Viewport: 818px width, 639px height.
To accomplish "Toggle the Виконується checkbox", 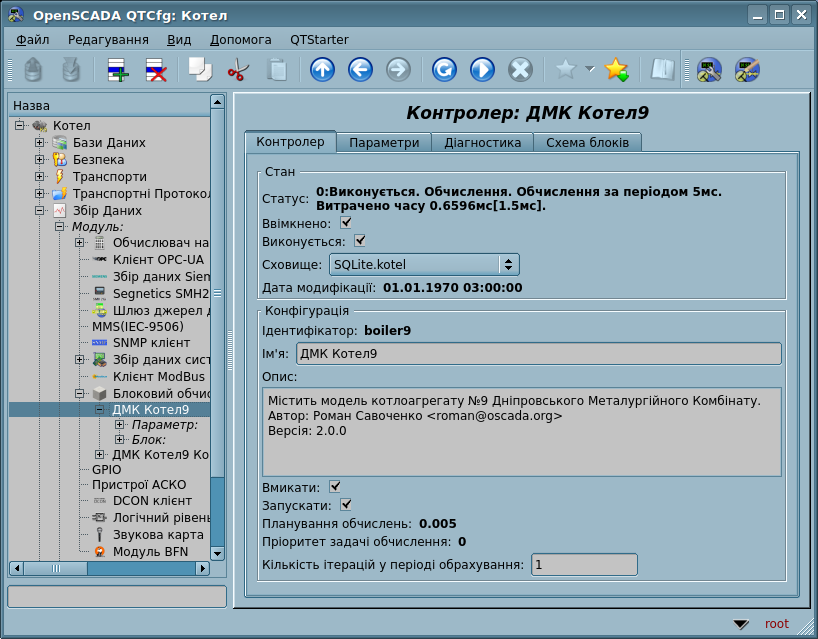I will coord(360,241).
